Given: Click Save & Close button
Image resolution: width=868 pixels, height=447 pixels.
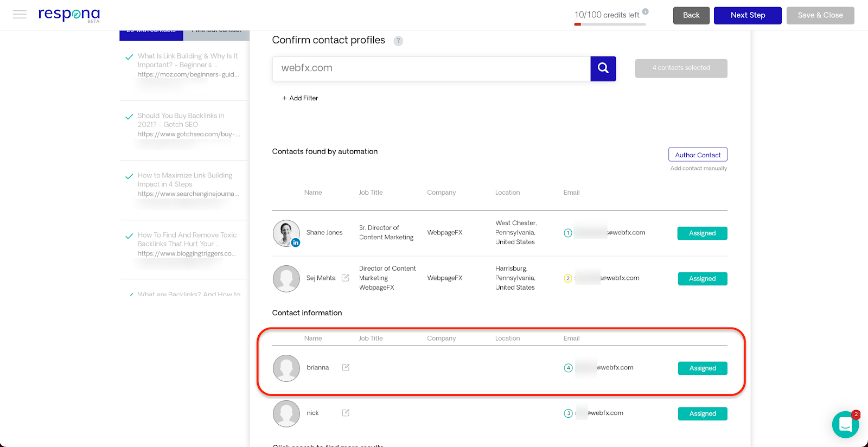Looking at the screenshot, I should (820, 15).
